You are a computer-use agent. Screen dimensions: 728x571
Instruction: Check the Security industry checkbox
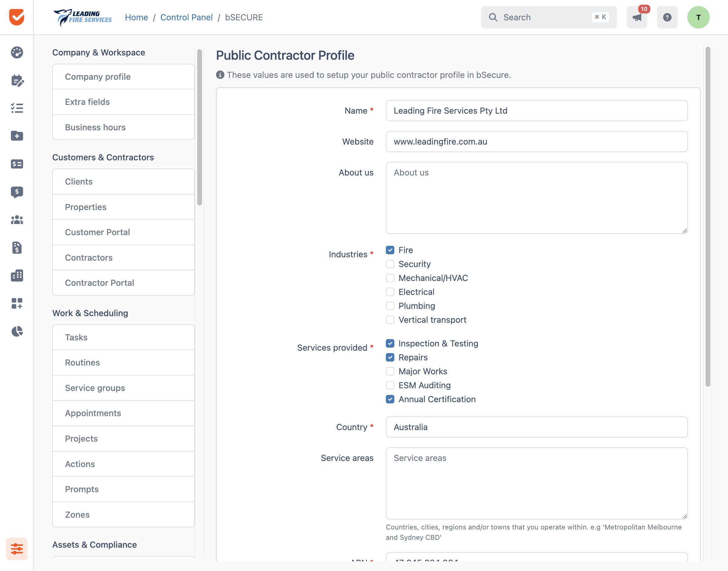(x=390, y=264)
